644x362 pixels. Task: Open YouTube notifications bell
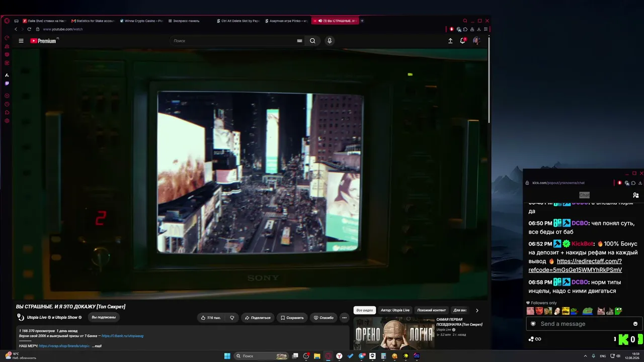[x=463, y=41]
